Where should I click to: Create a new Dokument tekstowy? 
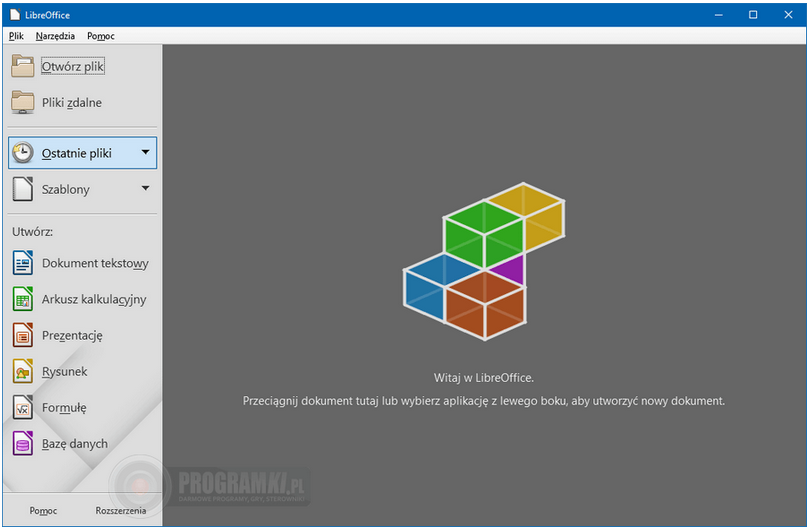tap(83, 263)
